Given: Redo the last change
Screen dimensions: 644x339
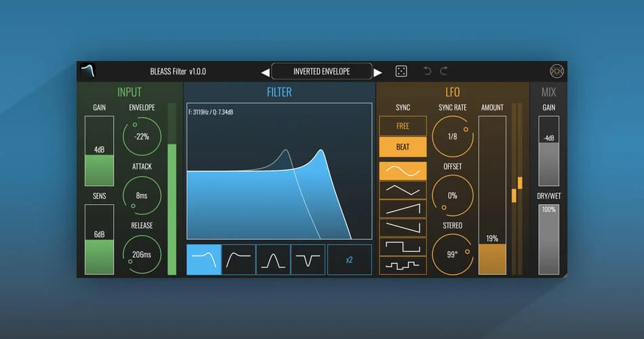Looking at the screenshot, I should pos(444,71).
